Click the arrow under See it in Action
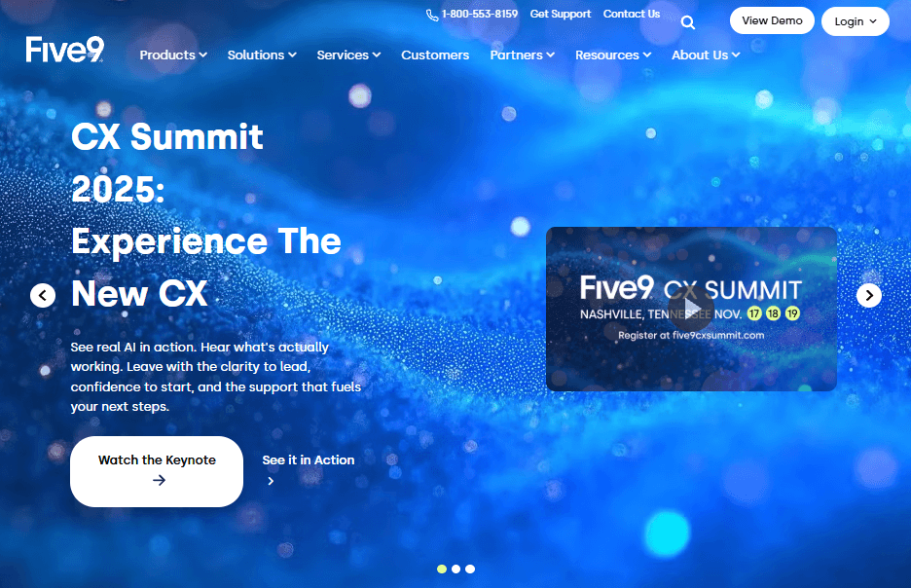The image size is (911, 588). [271, 481]
